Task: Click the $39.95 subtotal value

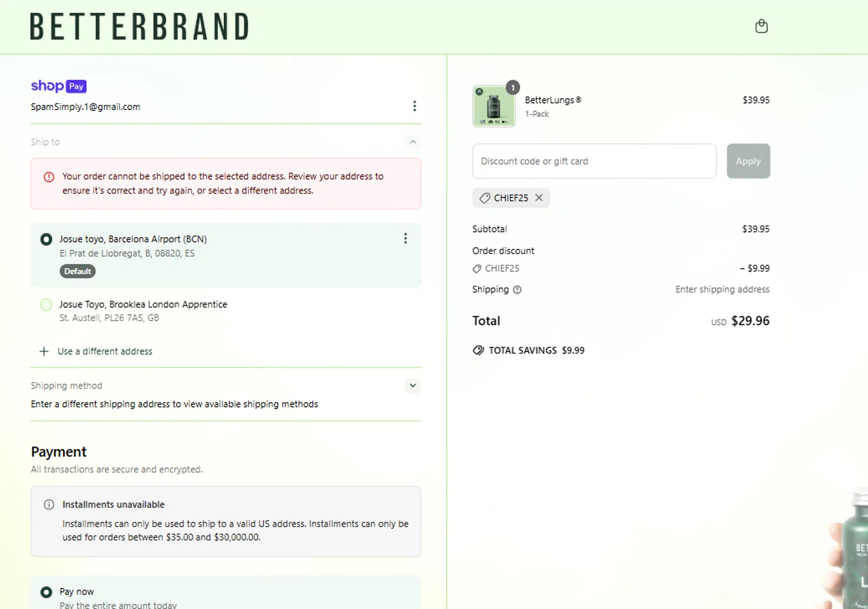Action: 756,229
